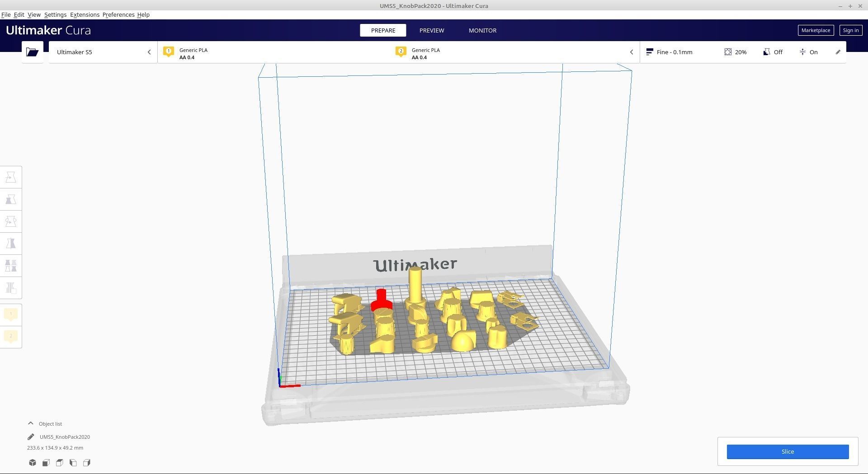The width and height of the screenshot is (868, 474).
Task: Open the Edit menu
Action: coord(19,14)
